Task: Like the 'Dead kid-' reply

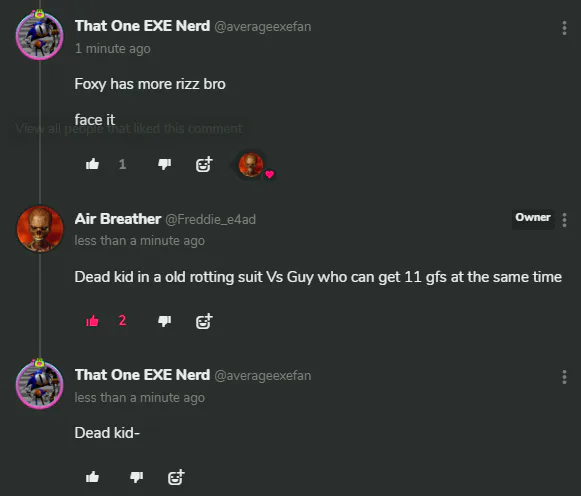Action: coord(92,477)
